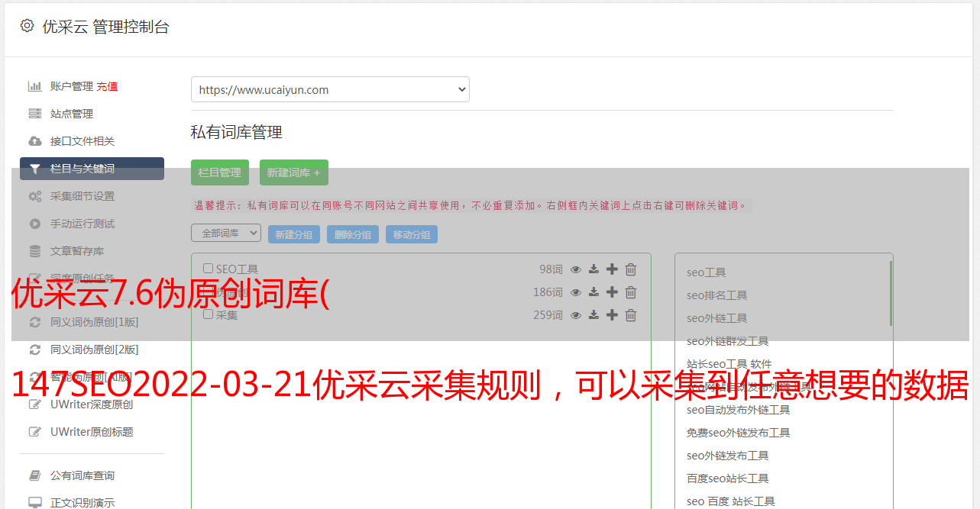
Task: Download the 186词 word library
Action: tap(593, 292)
